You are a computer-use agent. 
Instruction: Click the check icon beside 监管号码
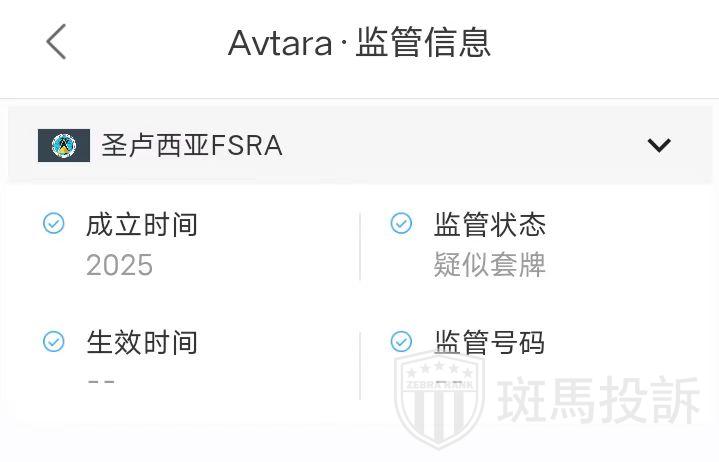[x=401, y=342]
